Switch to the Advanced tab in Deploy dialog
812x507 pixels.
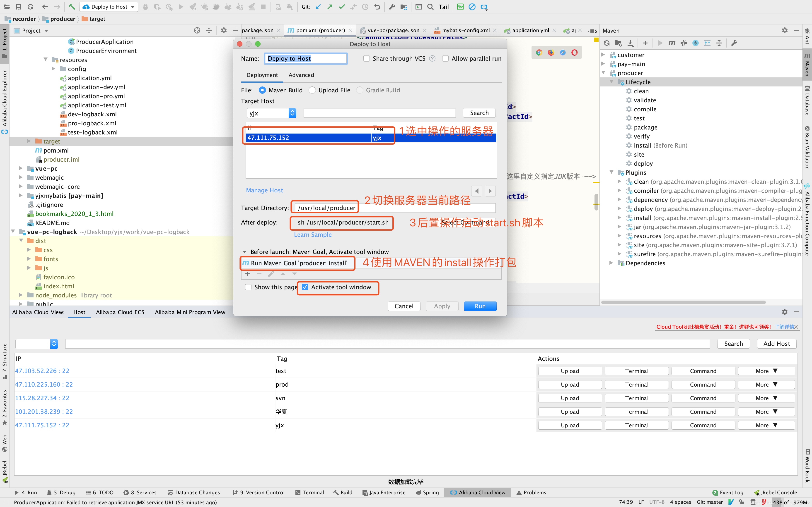coord(301,74)
